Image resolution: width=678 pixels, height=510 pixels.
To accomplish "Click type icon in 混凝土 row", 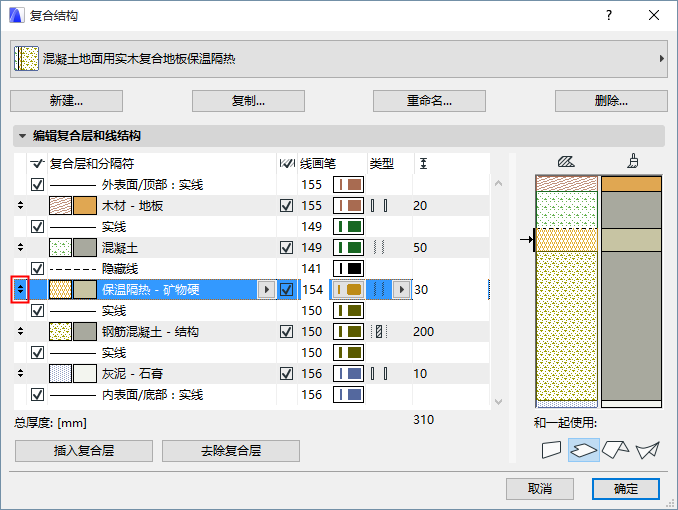I will tap(379, 247).
